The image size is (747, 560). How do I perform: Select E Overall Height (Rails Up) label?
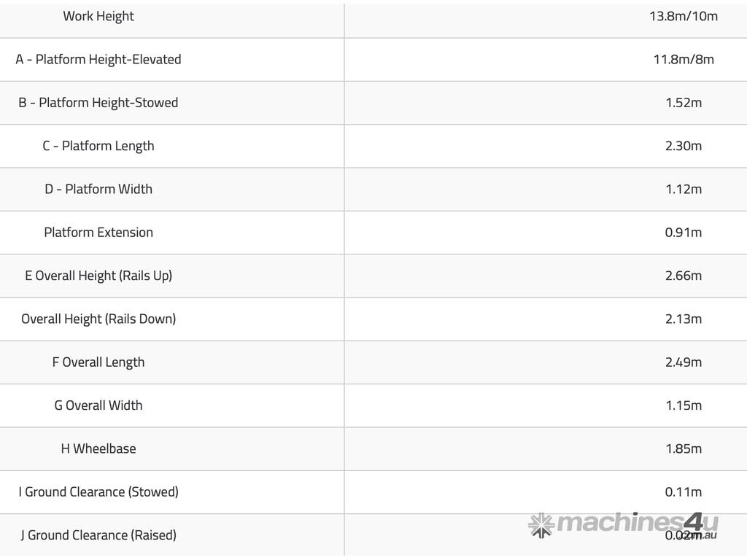point(98,276)
